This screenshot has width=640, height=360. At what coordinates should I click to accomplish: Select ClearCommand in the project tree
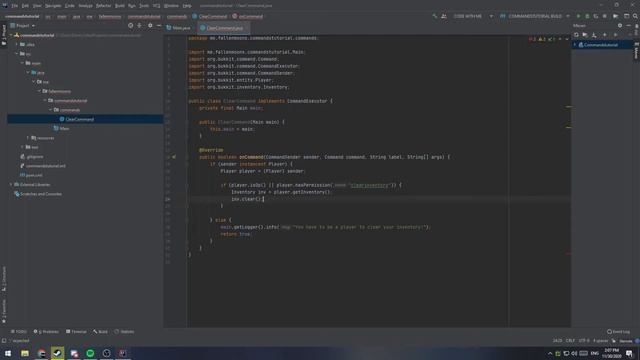tap(80, 119)
